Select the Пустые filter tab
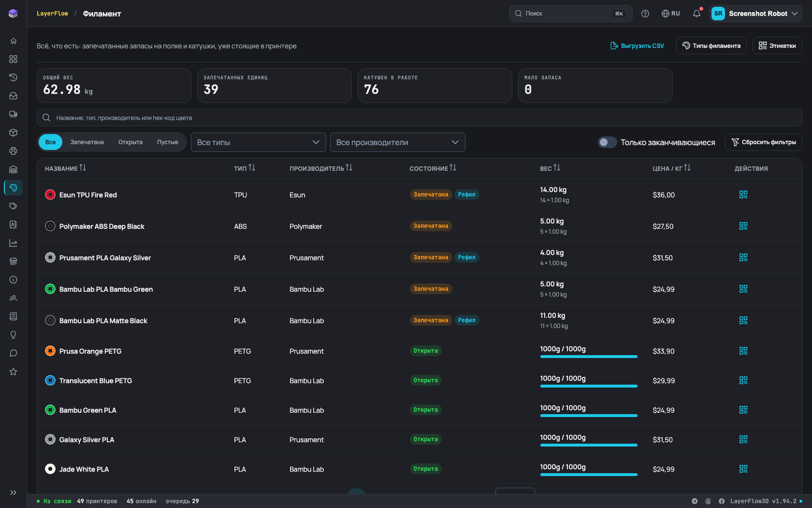The image size is (812, 508). 168,142
